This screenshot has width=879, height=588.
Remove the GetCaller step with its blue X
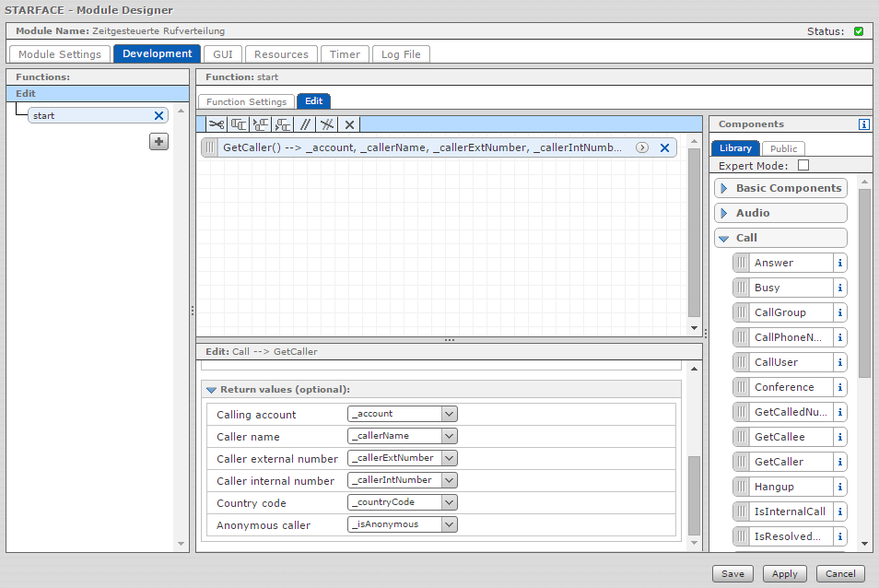pos(664,147)
